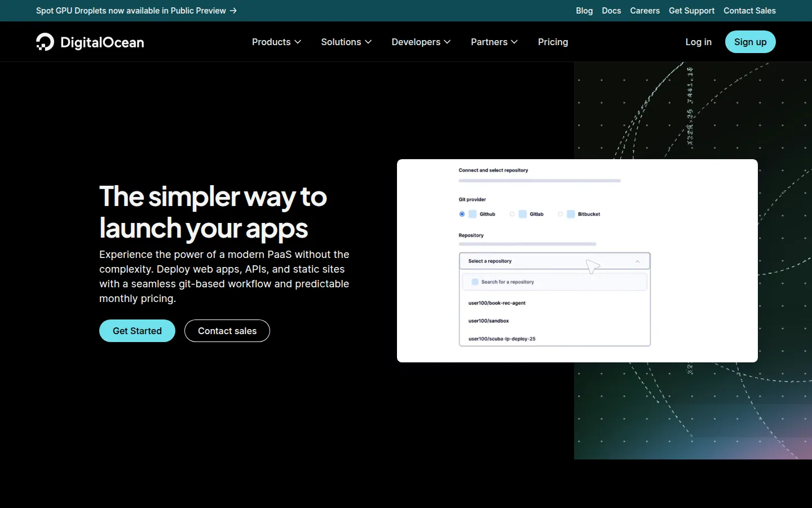Go to the Pricing page
Screen dimensions: 812x508
click(x=553, y=42)
